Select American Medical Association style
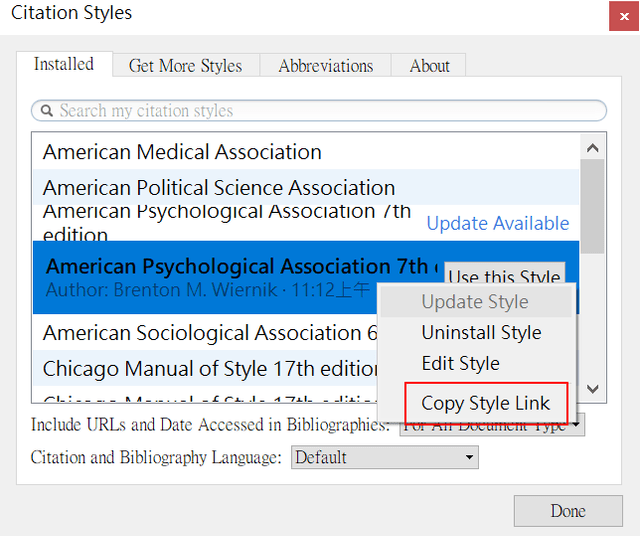 (x=306, y=151)
